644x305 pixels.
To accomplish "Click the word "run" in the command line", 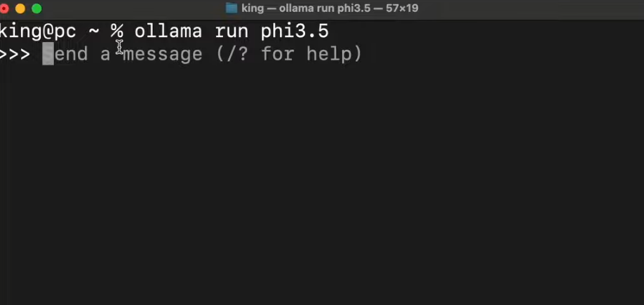I will [232, 32].
